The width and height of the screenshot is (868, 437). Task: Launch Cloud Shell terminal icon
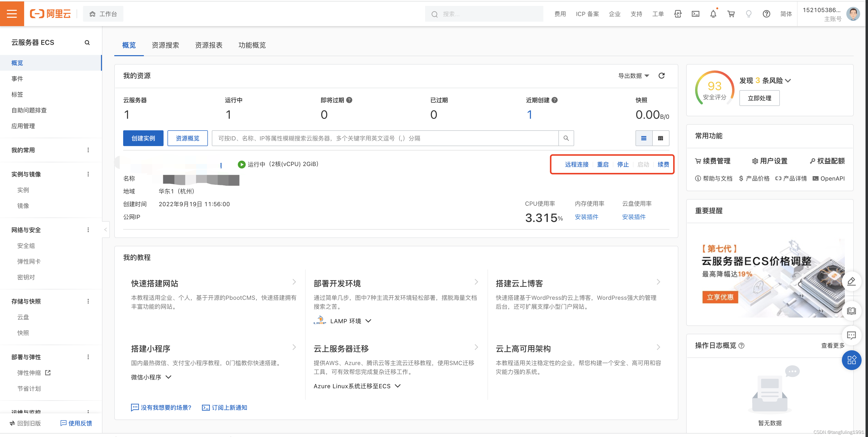click(x=696, y=14)
